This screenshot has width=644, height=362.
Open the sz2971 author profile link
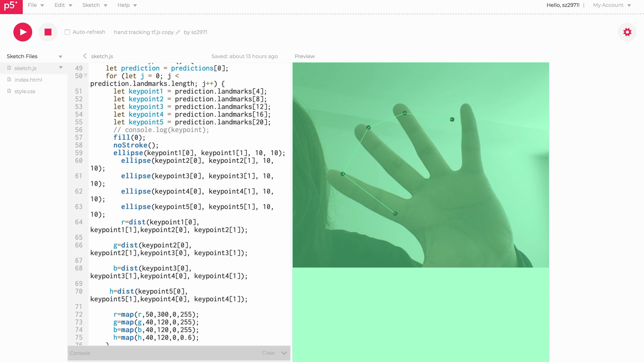pyautogui.click(x=199, y=32)
